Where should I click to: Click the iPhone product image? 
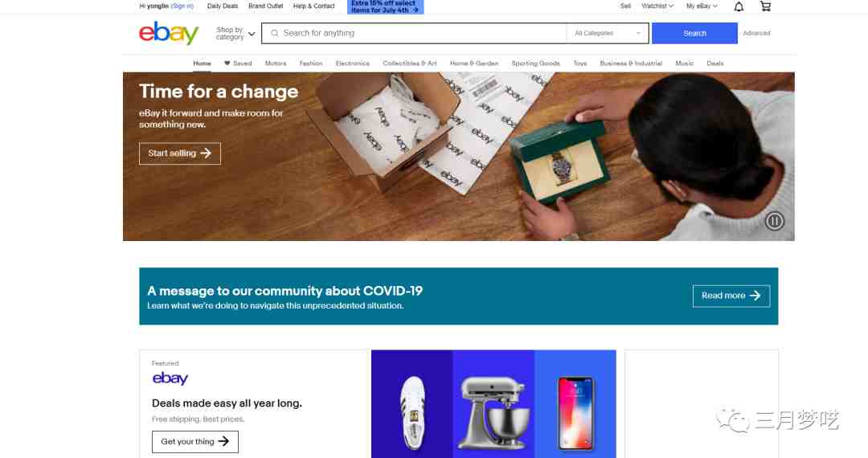[x=575, y=411]
